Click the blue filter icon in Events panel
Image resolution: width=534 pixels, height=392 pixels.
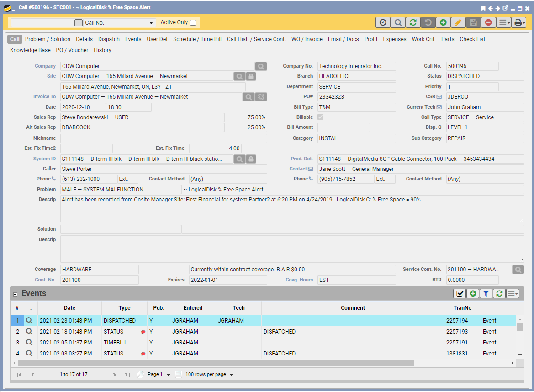pyautogui.click(x=486, y=293)
